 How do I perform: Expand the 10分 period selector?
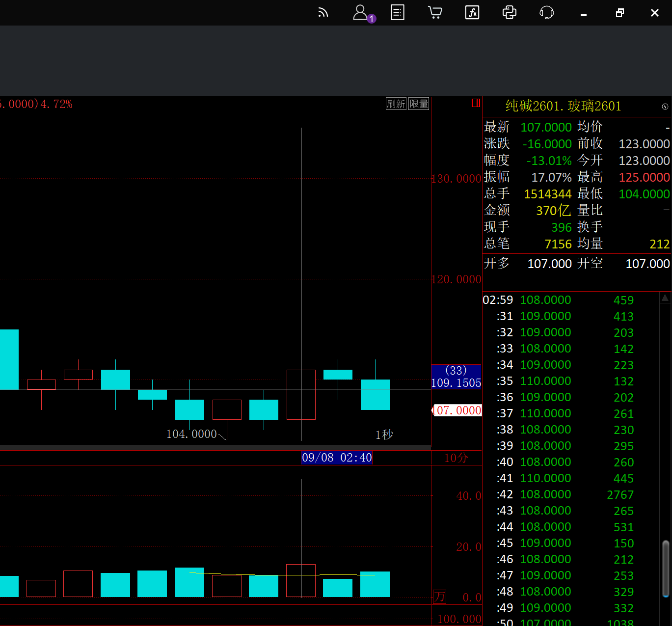(x=456, y=458)
